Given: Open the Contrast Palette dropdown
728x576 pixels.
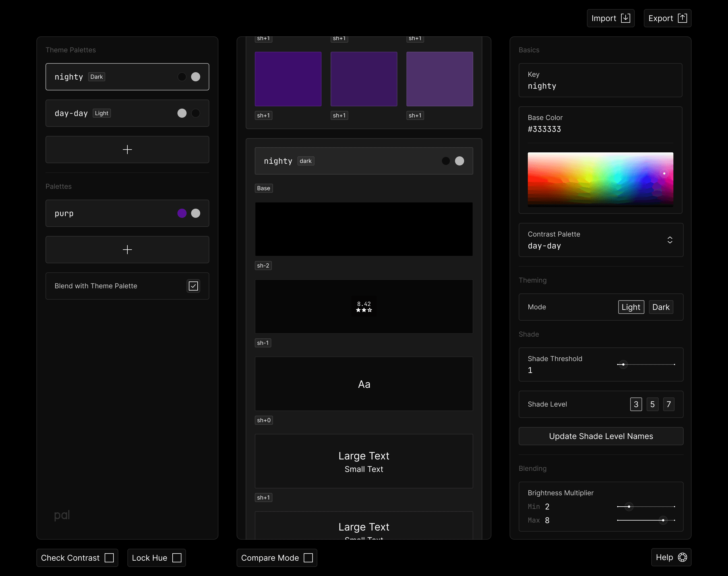Looking at the screenshot, I should tap(601, 240).
